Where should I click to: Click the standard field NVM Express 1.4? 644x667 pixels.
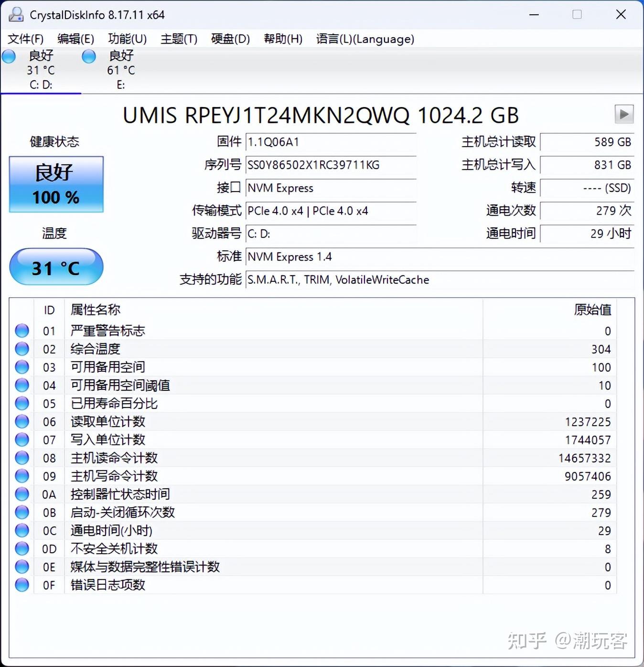pos(440,257)
